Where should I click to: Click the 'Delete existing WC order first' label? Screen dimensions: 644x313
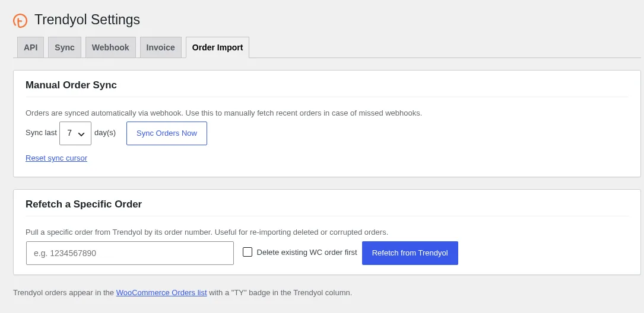click(x=307, y=253)
